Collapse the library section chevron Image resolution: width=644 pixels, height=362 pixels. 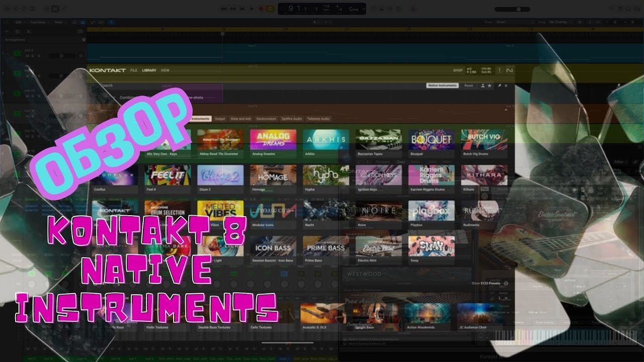click(x=506, y=109)
